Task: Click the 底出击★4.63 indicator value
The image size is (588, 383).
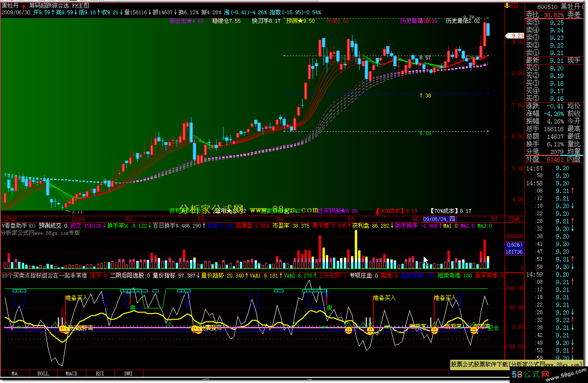Action: tap(186, 21)
